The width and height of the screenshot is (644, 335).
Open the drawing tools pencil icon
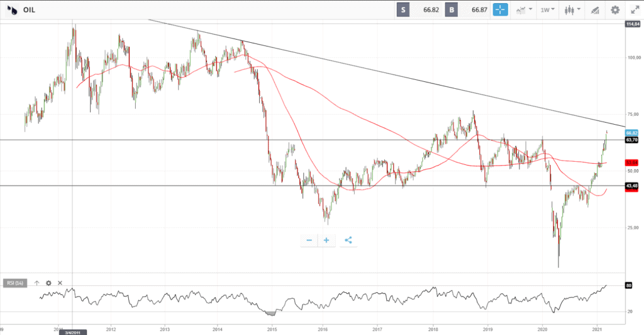595,10
